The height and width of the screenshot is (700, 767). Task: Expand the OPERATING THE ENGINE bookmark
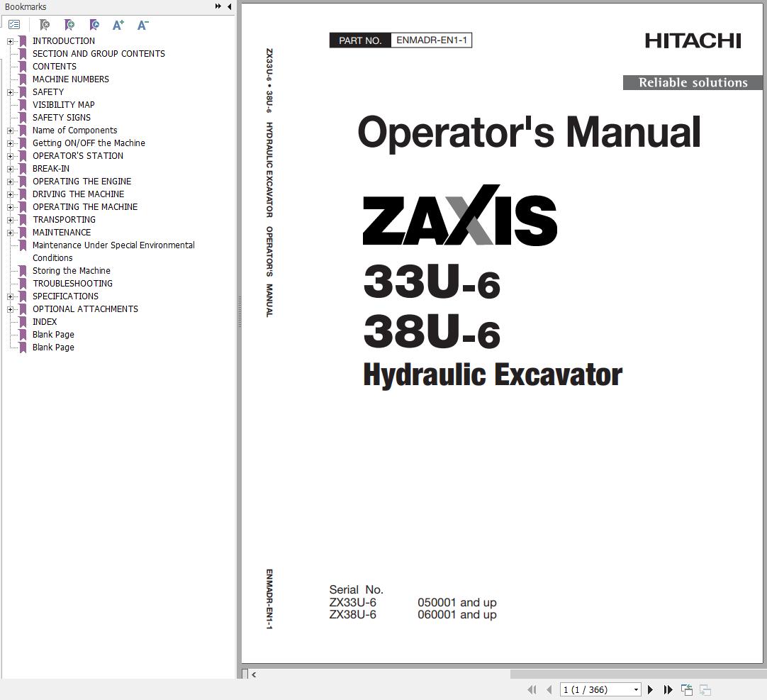coord(10,182)
